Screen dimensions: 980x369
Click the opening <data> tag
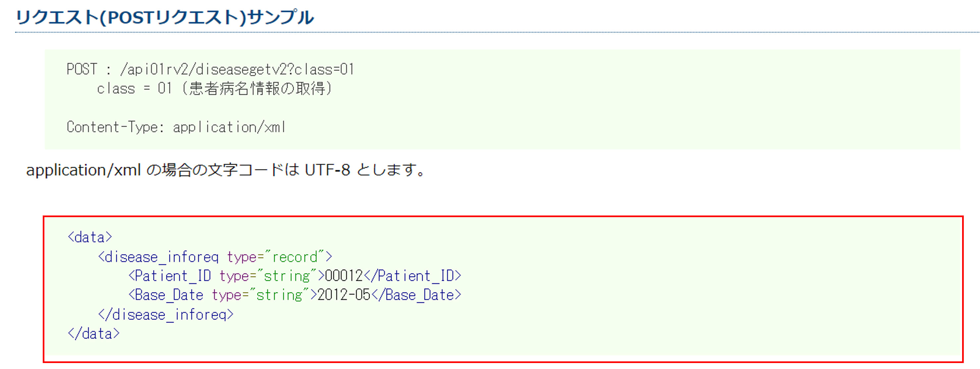click(90, 237)
